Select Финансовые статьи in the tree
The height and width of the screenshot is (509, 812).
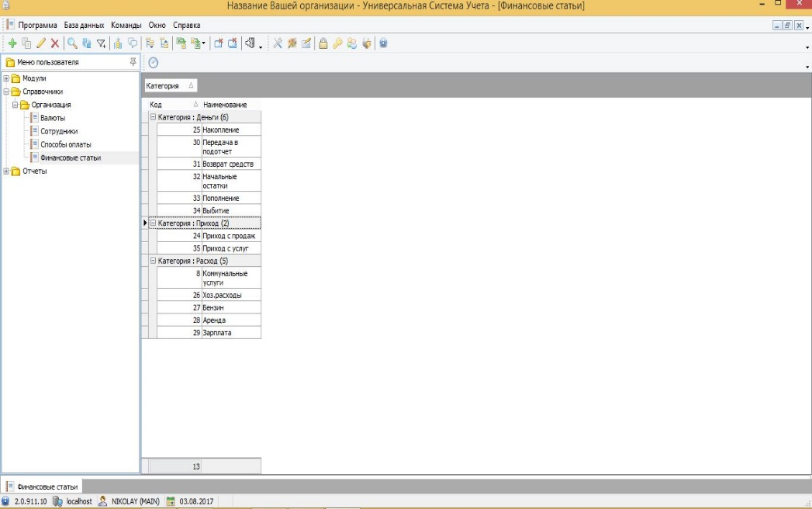pos(71,158)
